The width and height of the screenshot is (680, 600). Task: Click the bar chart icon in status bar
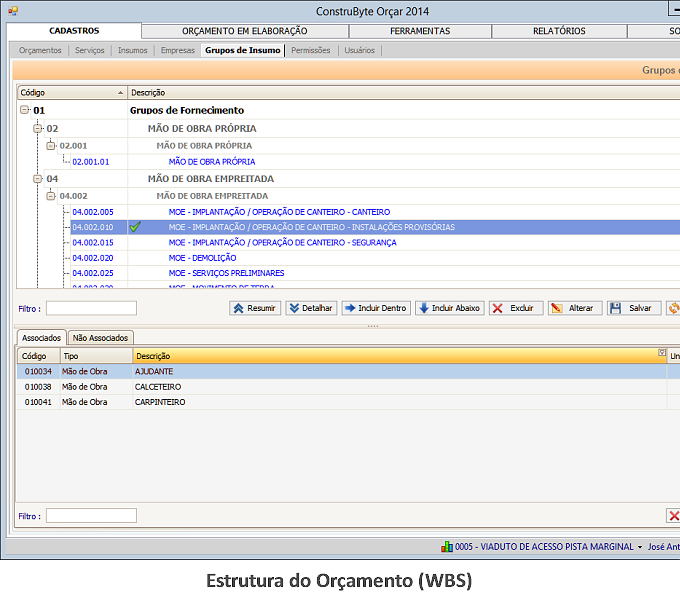click(447, 547)
